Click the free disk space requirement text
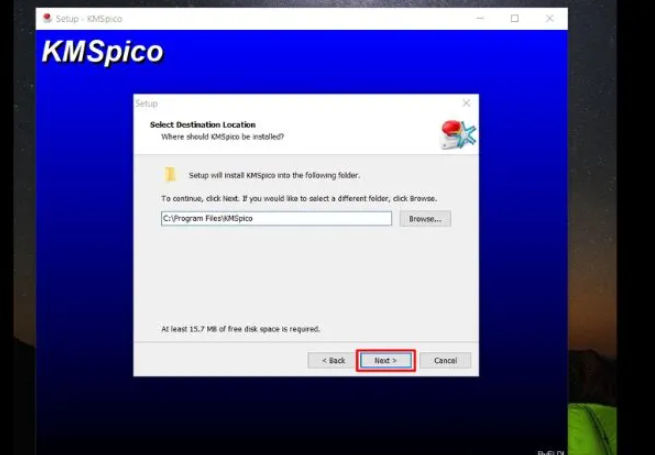 coord(241,328)
